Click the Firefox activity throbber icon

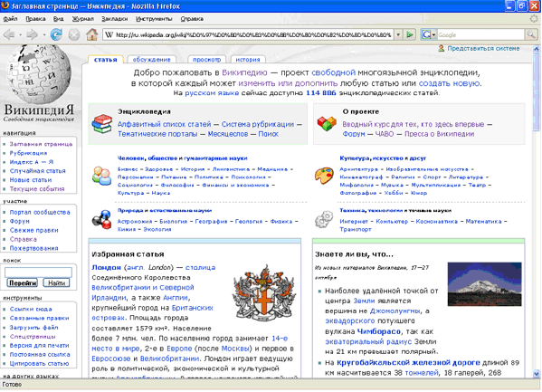point(535,19)
